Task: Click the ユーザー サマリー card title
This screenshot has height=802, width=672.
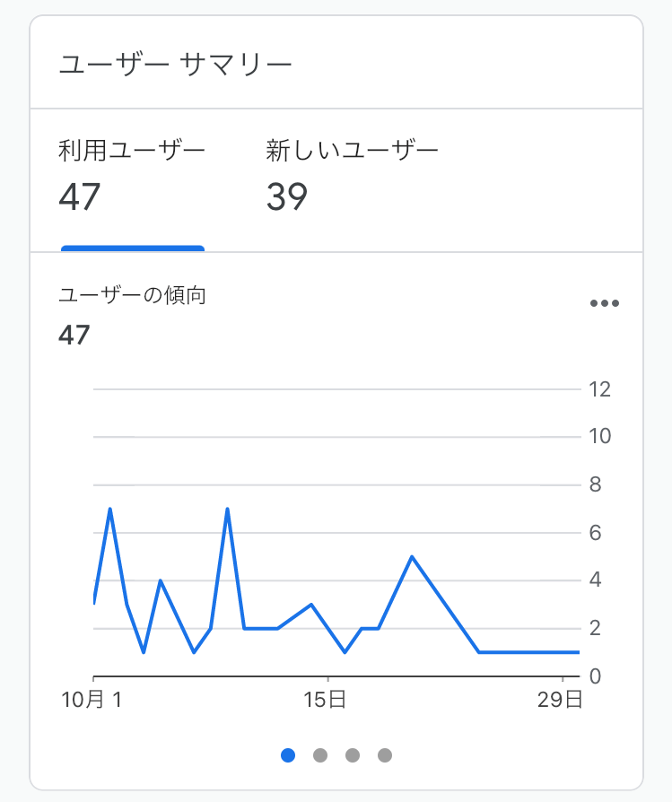Action: coord(175,65)
